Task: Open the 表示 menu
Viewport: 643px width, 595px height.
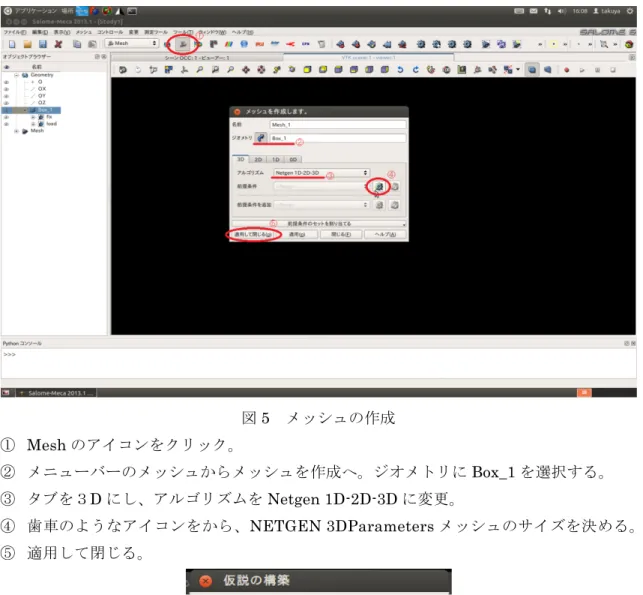Action: 62,32
